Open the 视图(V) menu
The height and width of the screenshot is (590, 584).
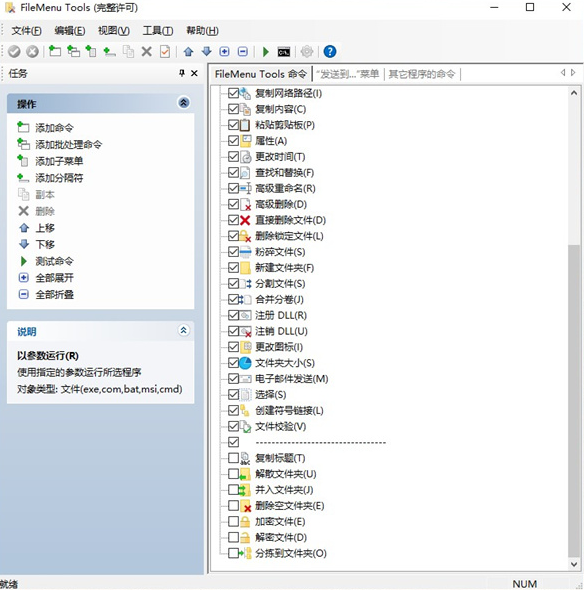[114, 30]
